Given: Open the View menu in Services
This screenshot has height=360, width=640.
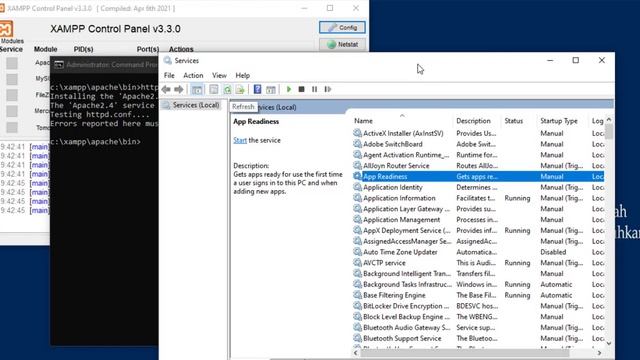Looking at the screenshot, I should point(219,76).
